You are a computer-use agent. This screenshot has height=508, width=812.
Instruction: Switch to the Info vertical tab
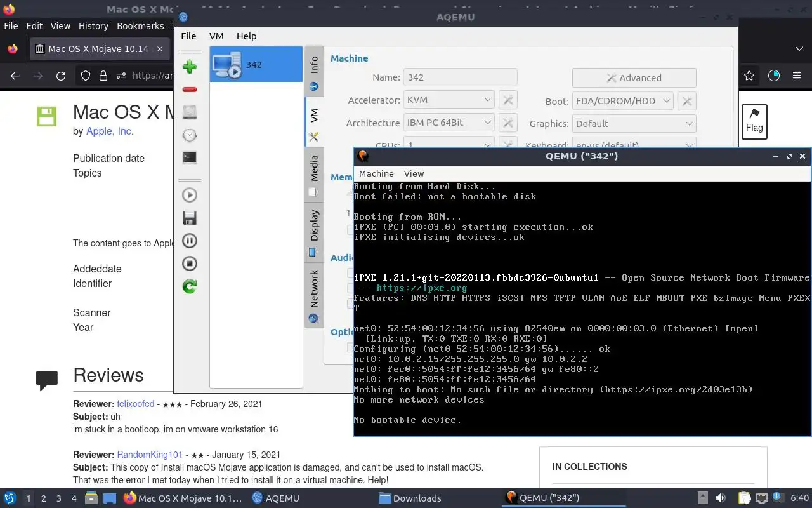[314, 72]
